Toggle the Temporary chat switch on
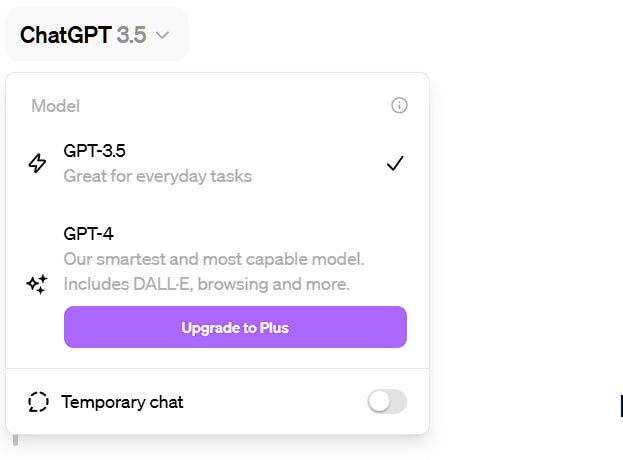Screen dimensions: 623x460 pyautogui.click(x=387, y=402)
